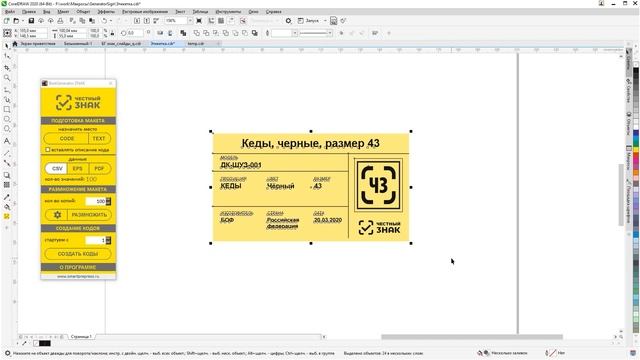Open the File (Файл) menu
This screenshot has height=360, width=640.
coord(9,12)
